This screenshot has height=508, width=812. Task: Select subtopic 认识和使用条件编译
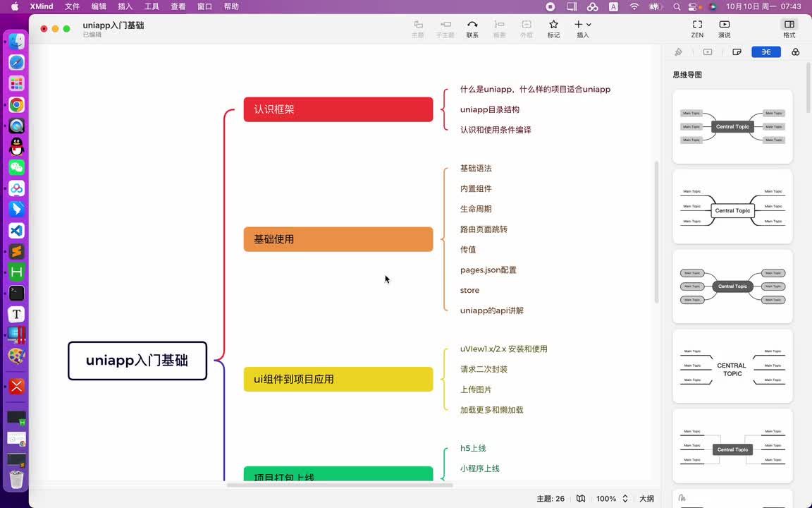point(496,130)
